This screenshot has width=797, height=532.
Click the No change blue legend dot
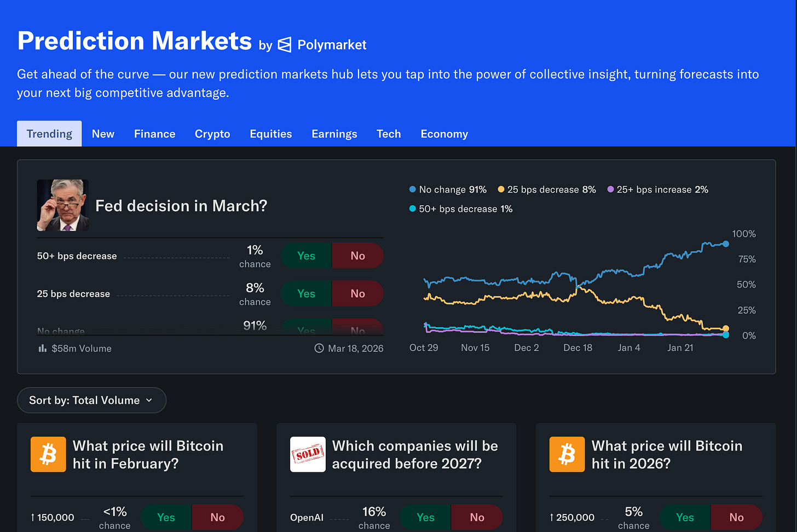413,189
